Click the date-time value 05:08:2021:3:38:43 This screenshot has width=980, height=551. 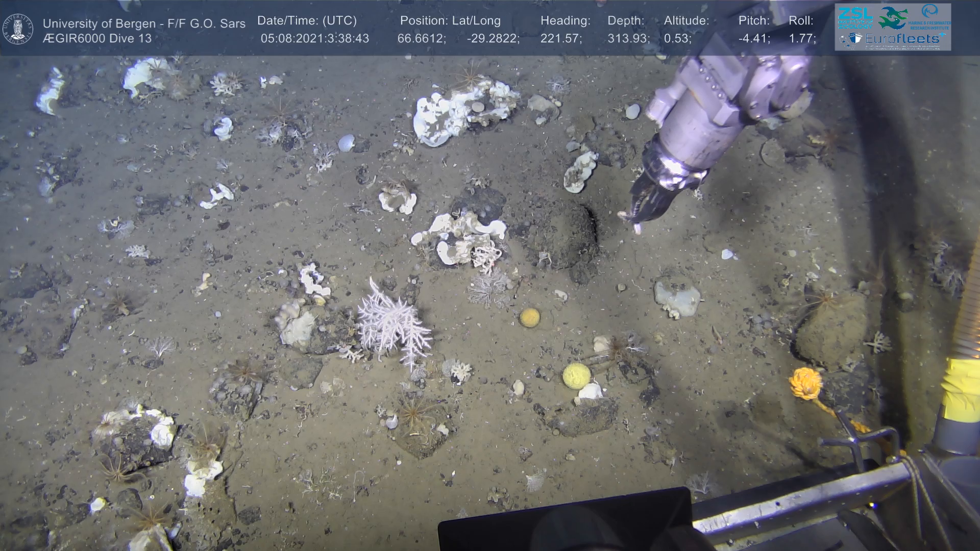pyautogui.click(x=314, y=39)
